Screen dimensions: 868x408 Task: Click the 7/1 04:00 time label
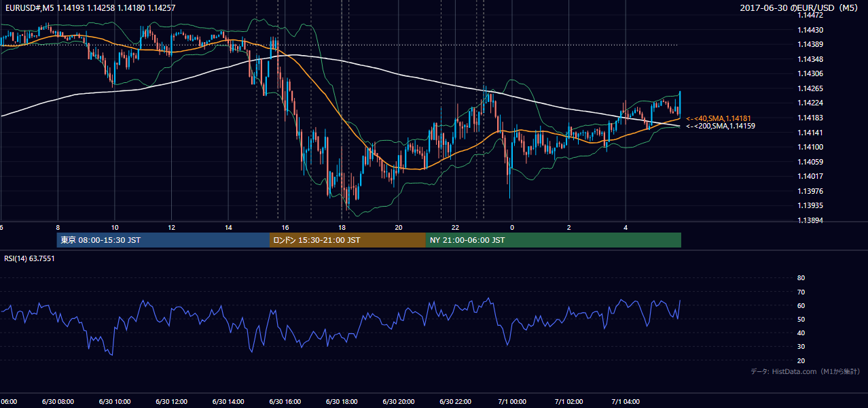tap(626, 402)
